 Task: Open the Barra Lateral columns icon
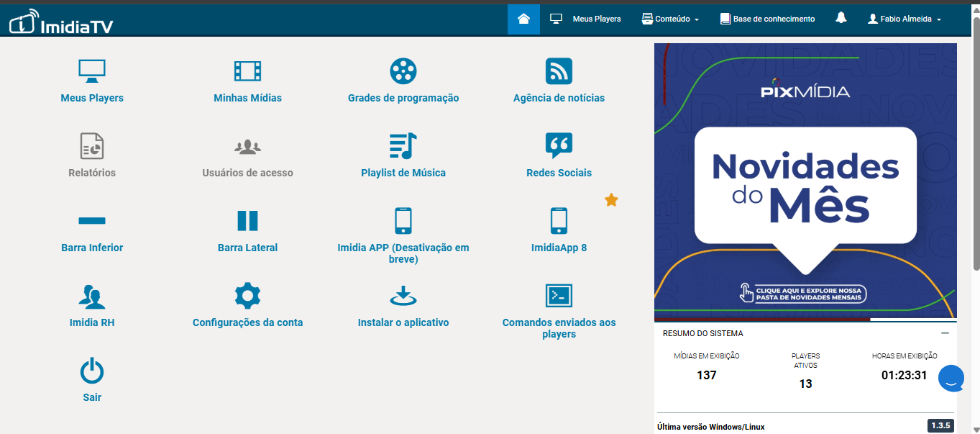pos(247,220)
